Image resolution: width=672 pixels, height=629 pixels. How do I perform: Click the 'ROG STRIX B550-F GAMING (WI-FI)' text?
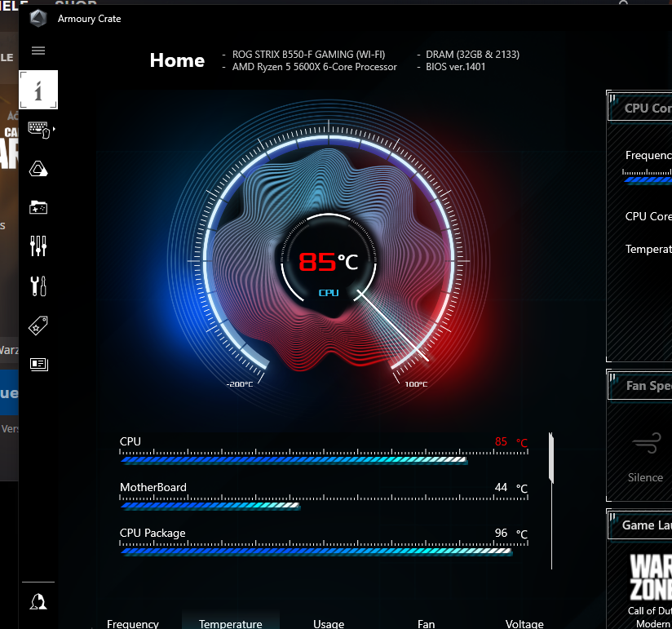[308, 55]
